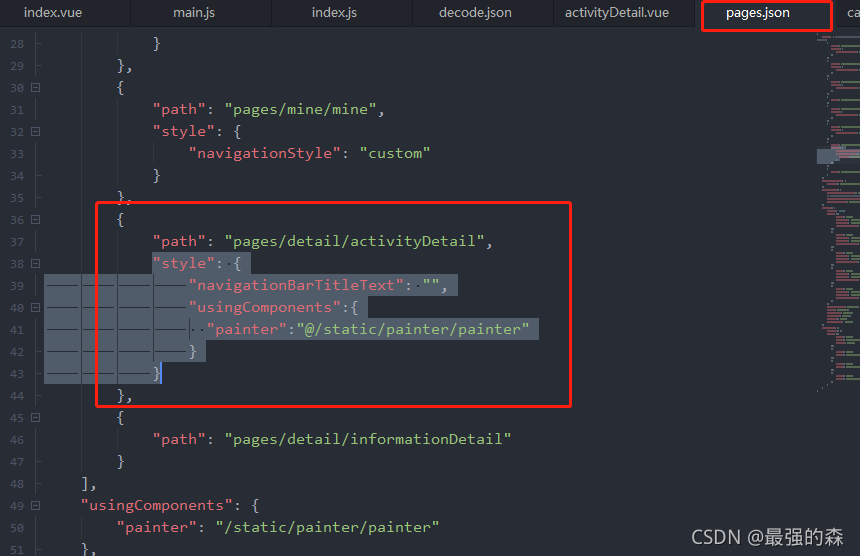The image size is (860, 556).
Task: Click the "painter" key on line 41
Action: [x=247, y=329]
